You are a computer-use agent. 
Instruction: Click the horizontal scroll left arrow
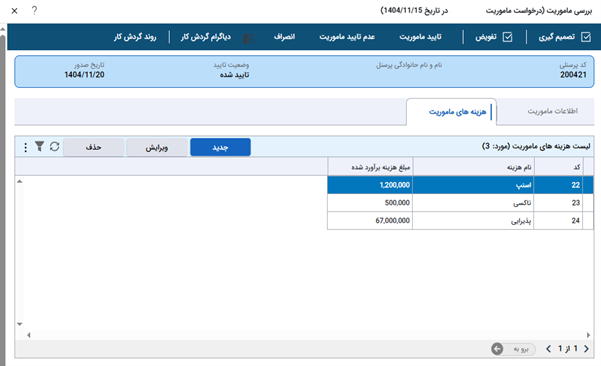29,335
